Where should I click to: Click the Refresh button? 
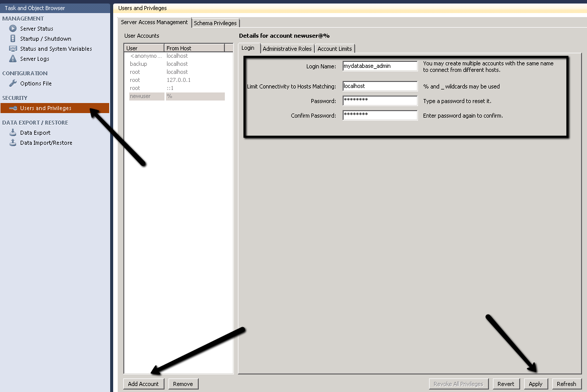click(566, 384)
